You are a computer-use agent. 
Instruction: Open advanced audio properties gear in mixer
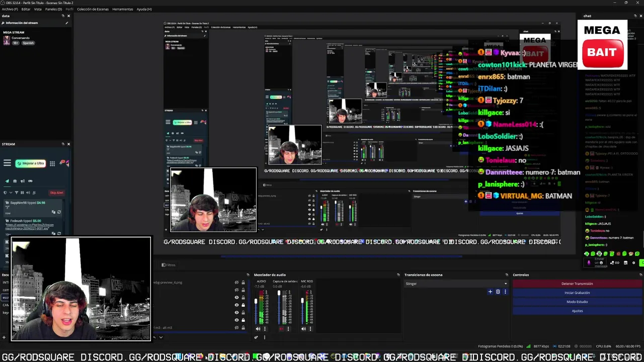(x=256, y=337)
